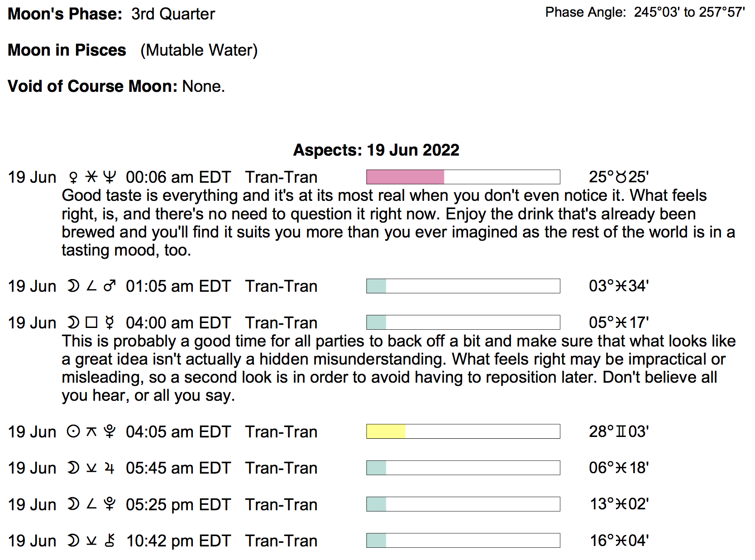755x560 pixels.
Task: Click the Aspects: 19 Jun 2022 heading
Action: tap(376, 150)
